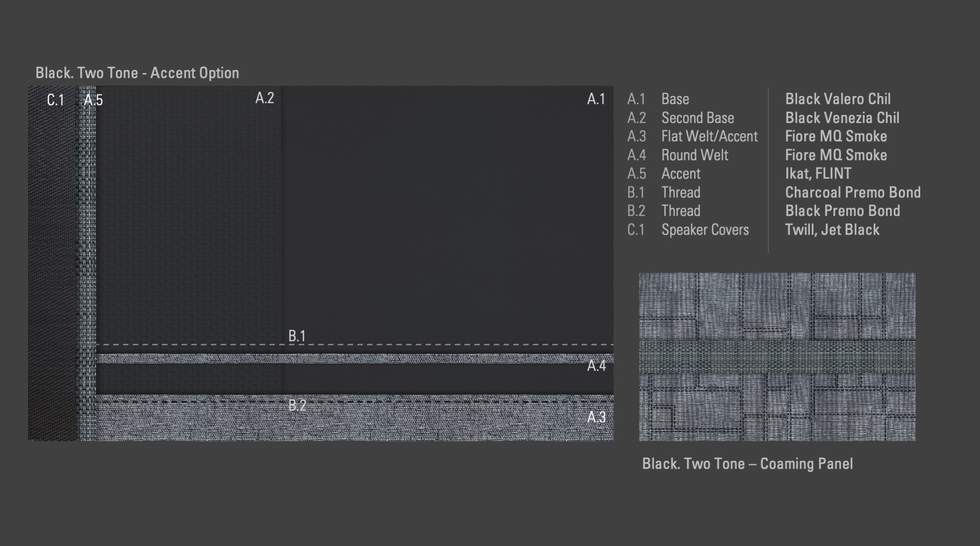Click the 'Black. Two Tone – Coaming Panel' caption
The height and width of the screenshot is (546, 980).
(x=747, y=464)
